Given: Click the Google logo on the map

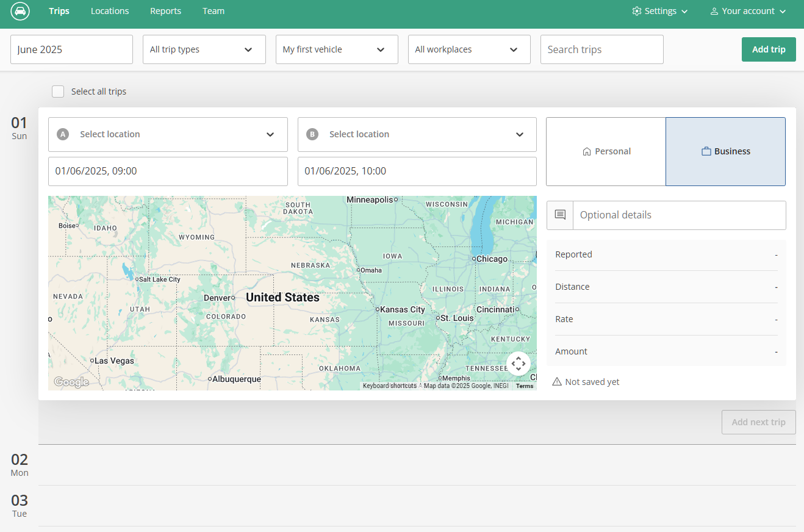Looking at the screenshot, I should pyautogui.click(x=71, y=382).
